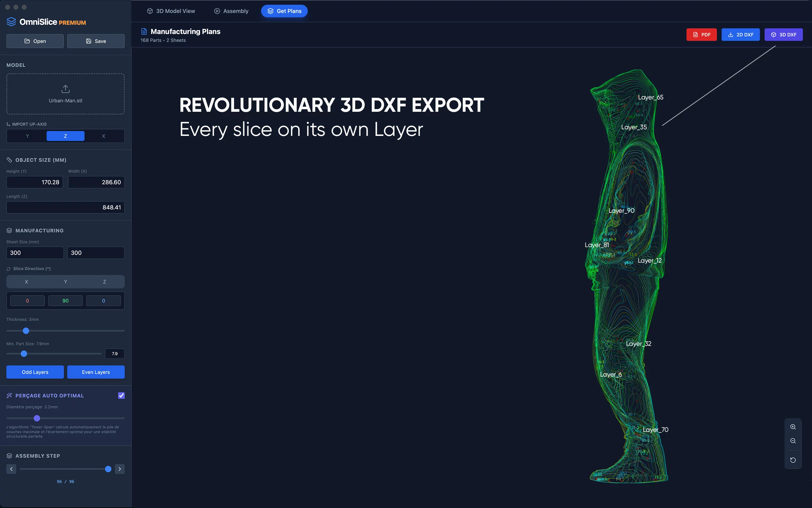Select Y as the import up-axis
Screen dimensions: 812x508
click(28, 136)
